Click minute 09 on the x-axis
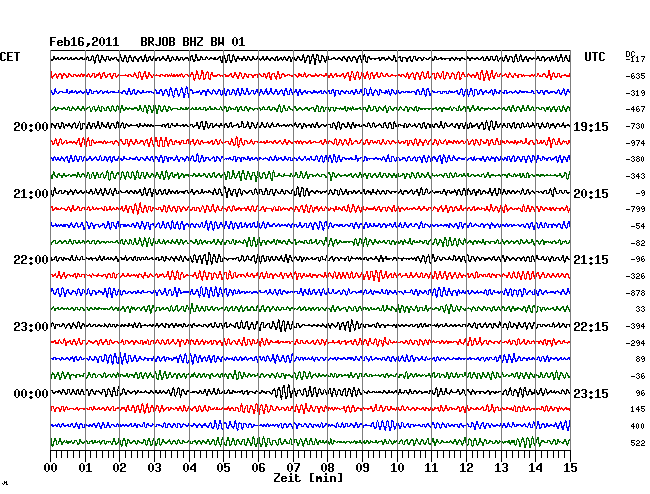This screenshot has width=650, height=494. point(362,468)
